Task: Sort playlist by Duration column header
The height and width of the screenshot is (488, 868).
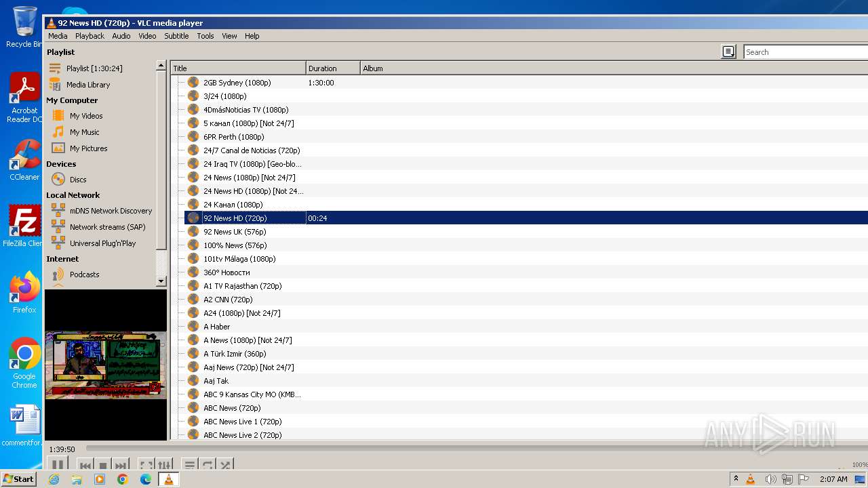Action: click(333, 68)
